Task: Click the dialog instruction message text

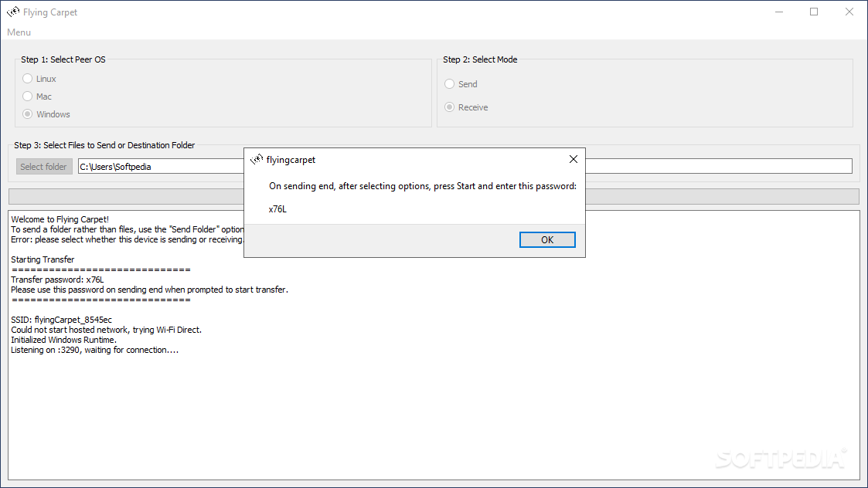Action: click(x=423, y=186)
